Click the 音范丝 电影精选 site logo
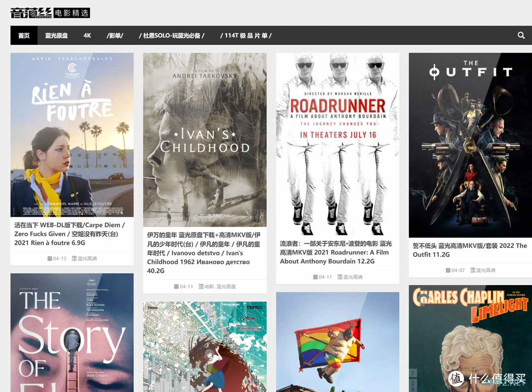Viewport: 532px width, 392px height. point(50,13)
